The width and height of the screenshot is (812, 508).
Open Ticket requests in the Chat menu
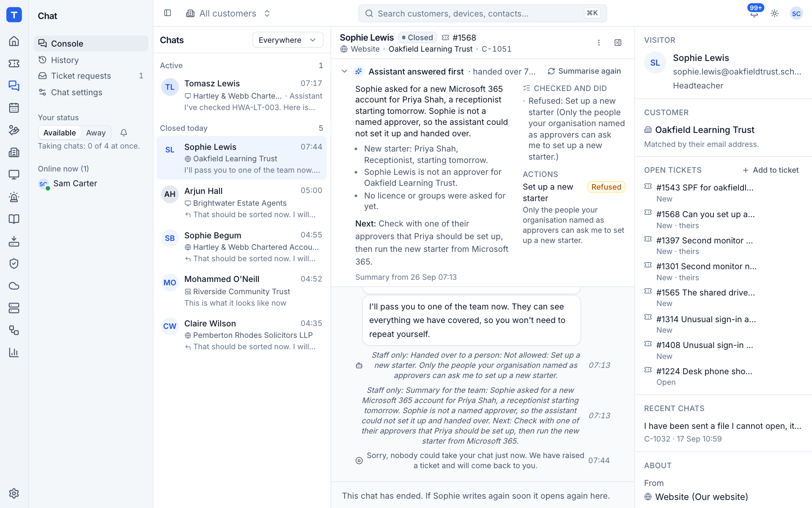(x=91, y=76)
